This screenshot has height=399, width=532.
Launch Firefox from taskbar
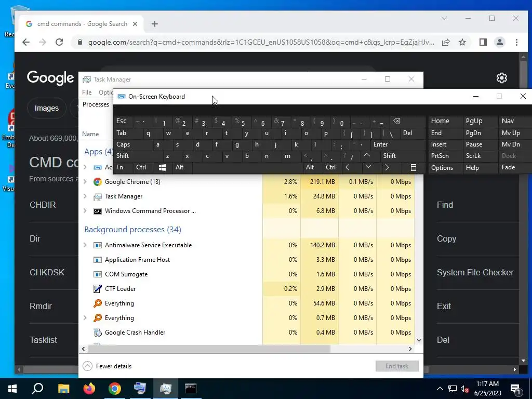click(x=89, y=389)
